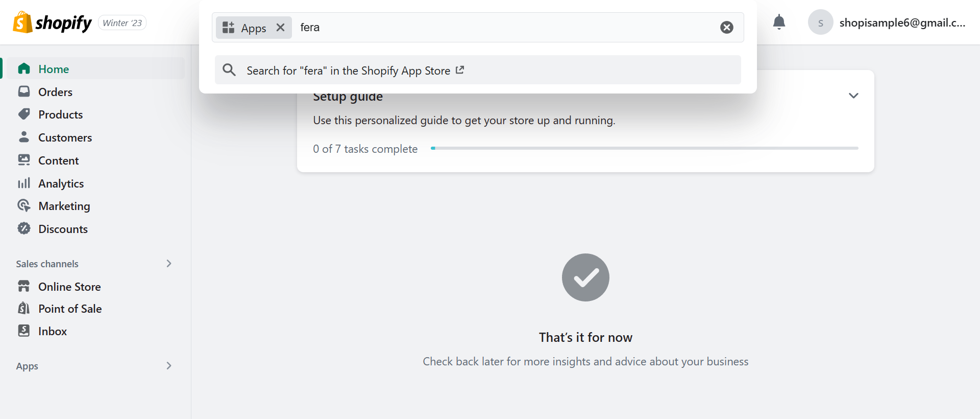
Task: Click the Inbox chat icon
Action: [24, 331]
